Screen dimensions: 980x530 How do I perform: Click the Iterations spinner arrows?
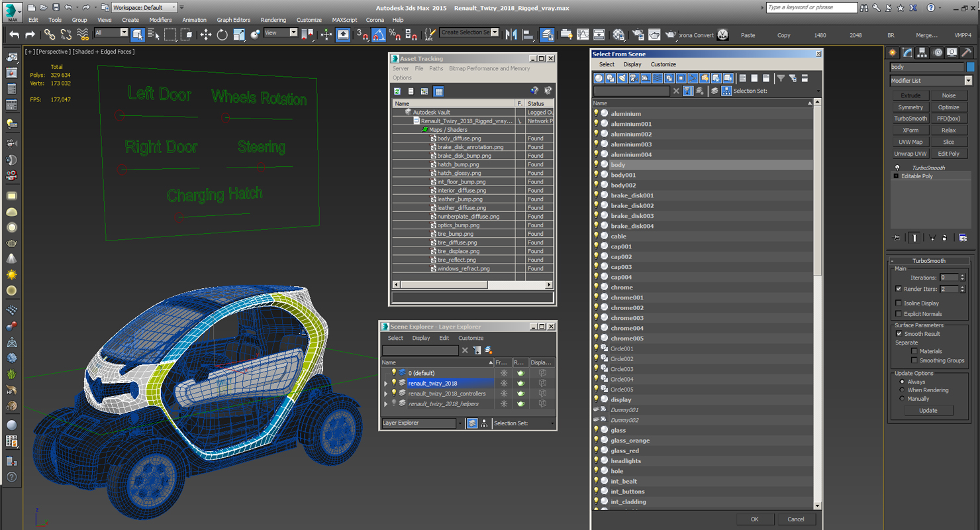[x=963, y=278]
